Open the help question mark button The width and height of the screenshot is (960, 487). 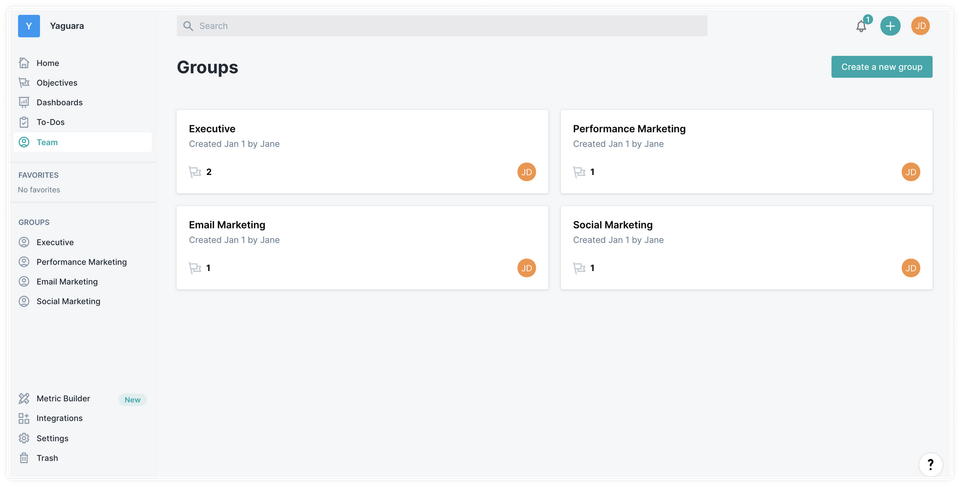930,464
